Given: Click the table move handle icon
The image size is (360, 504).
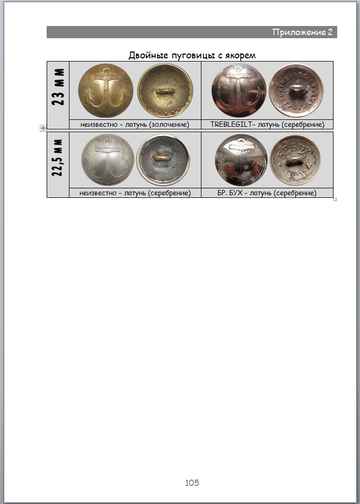Looking at the screenshot, I should pos(43,128).
